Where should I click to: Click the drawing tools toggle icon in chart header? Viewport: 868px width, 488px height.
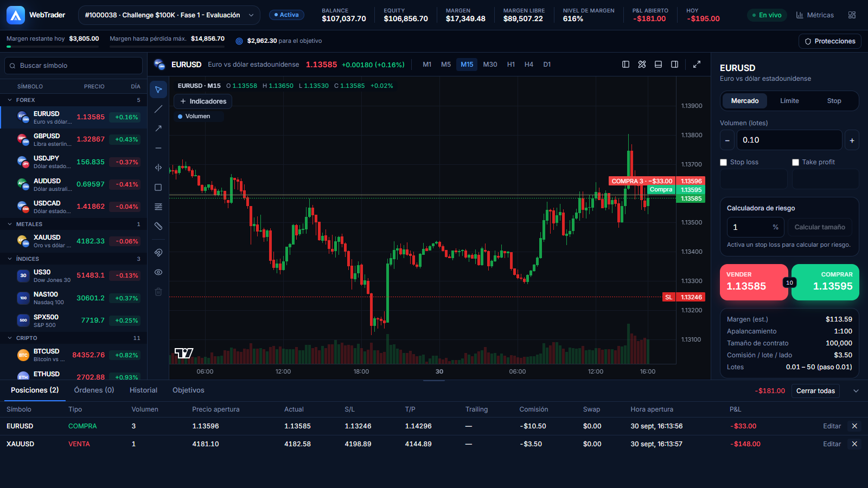point(642,65)
